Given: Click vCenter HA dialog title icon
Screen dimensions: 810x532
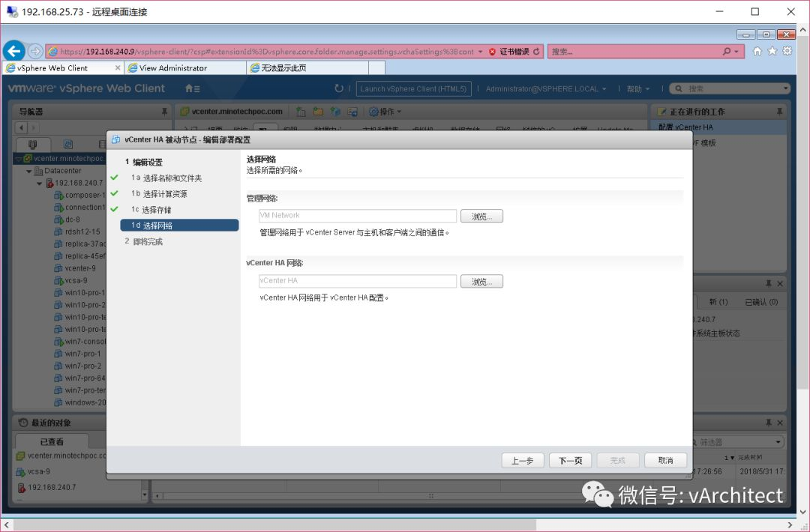Looking at the screenshot, I should 116,139.
